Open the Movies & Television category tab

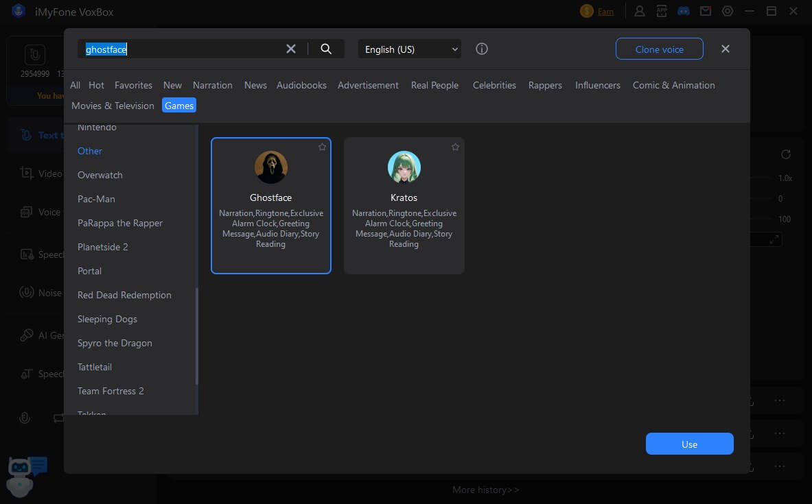click(113, 106)
